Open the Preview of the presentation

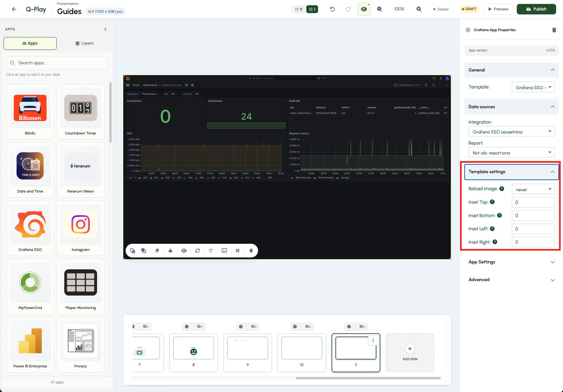[498, 9]
